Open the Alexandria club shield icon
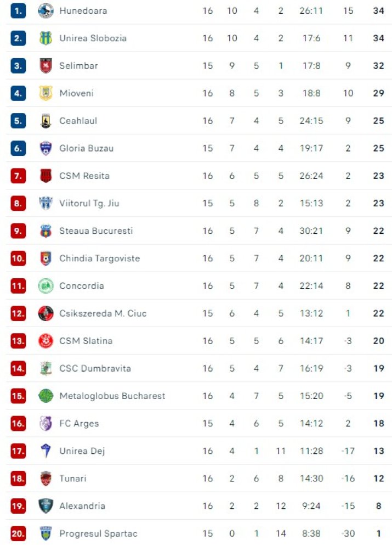 [x=46, y=505]
